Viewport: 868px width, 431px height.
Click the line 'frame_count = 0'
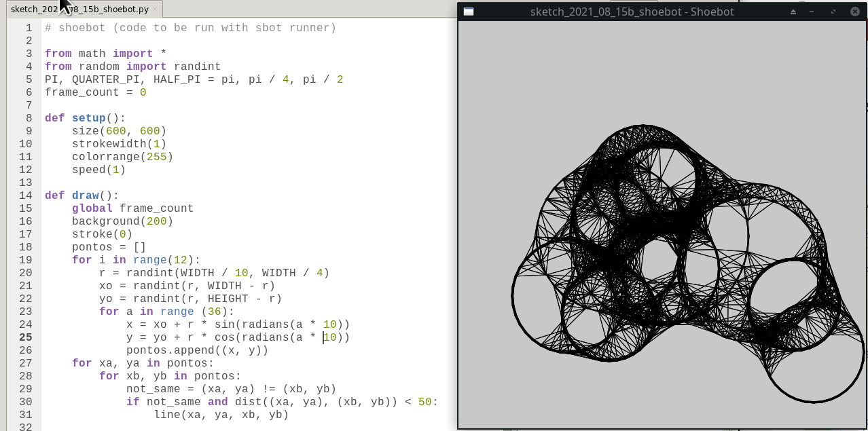pos(95,92)
